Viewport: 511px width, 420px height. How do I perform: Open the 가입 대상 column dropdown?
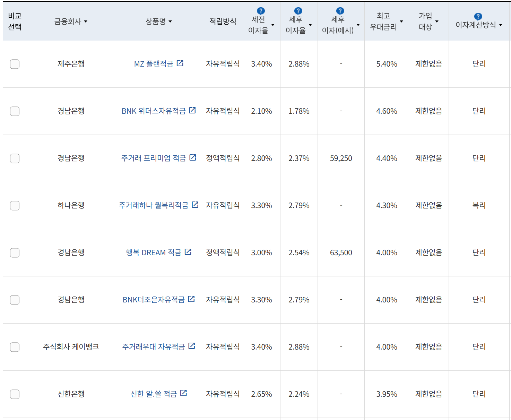(x=436, y=21)
